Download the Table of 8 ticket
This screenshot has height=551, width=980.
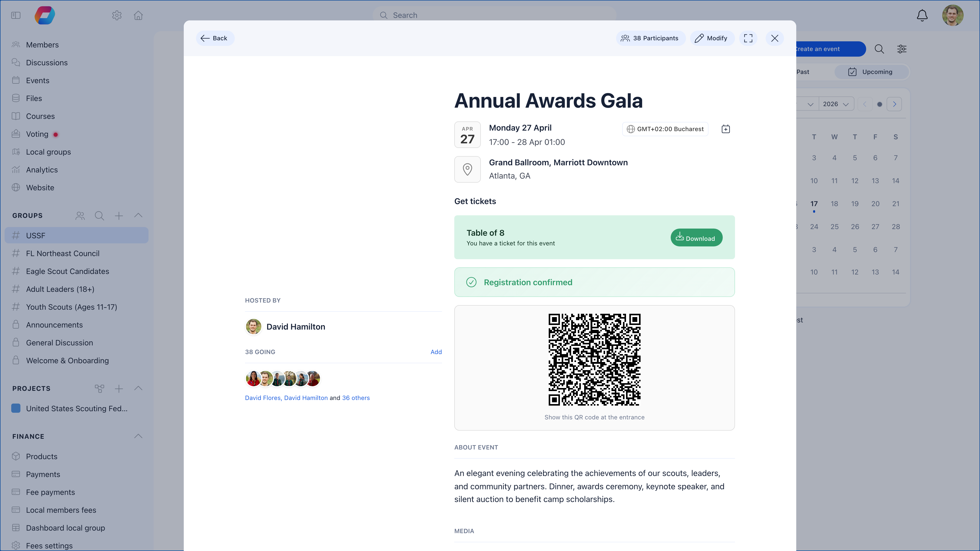point(696,237)
